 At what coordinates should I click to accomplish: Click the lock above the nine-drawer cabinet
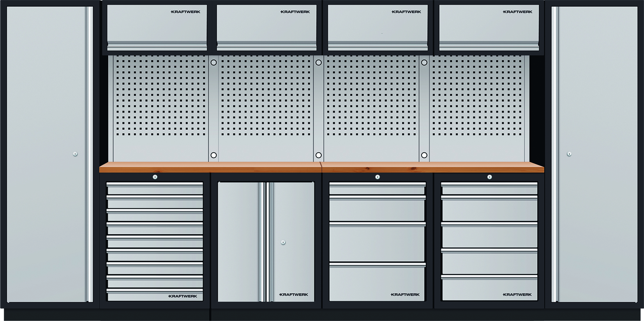[155, 177]
